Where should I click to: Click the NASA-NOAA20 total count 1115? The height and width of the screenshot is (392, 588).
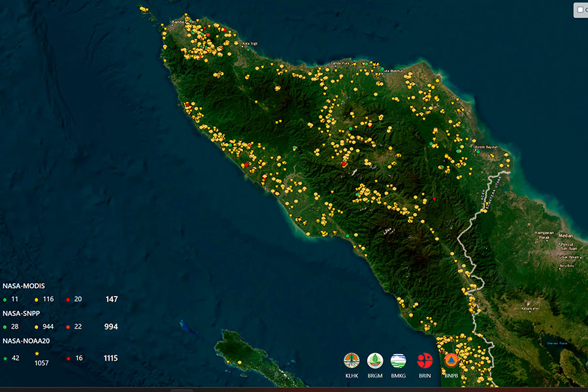coord(111,357)
